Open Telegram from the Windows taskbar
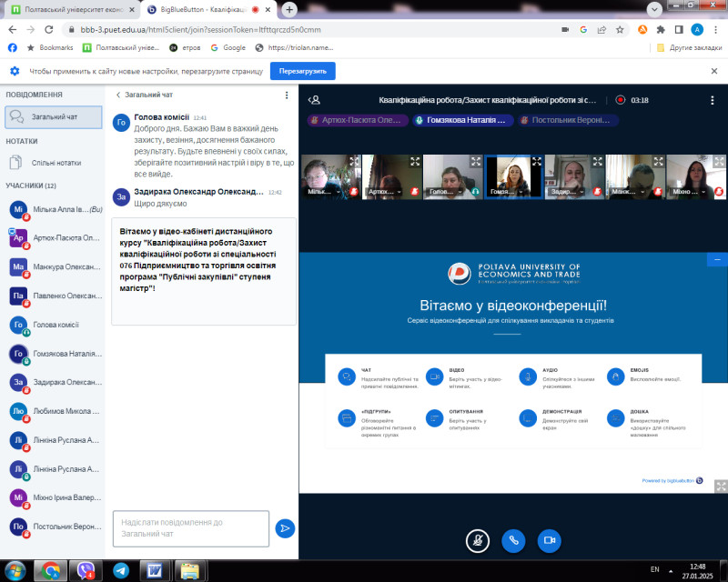 point(121,570)
